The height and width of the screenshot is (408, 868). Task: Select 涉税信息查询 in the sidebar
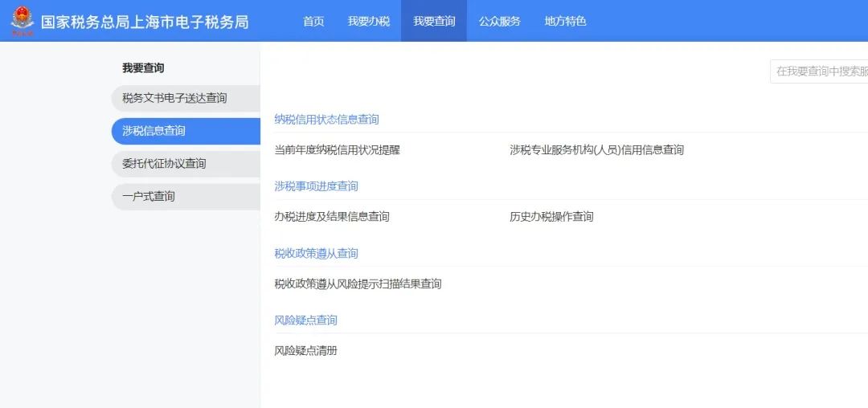point(154,131)
